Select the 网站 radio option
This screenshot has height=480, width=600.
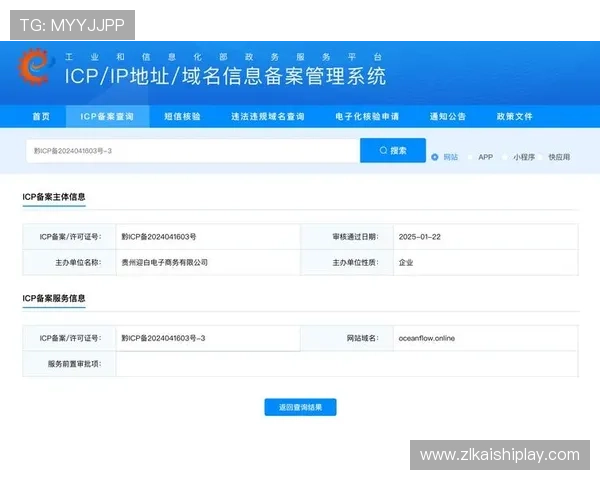coord(435,157)
